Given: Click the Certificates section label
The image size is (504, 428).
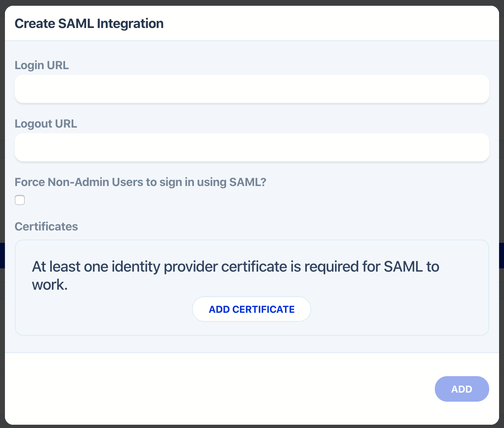Looking at the screenshot, I should [46, 227].
